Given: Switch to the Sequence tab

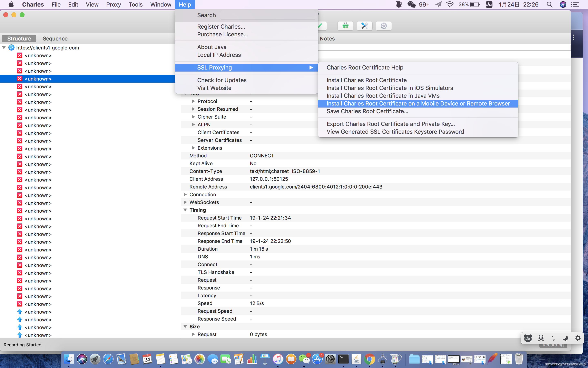Looking at the screenshot, I should [55, 38].
